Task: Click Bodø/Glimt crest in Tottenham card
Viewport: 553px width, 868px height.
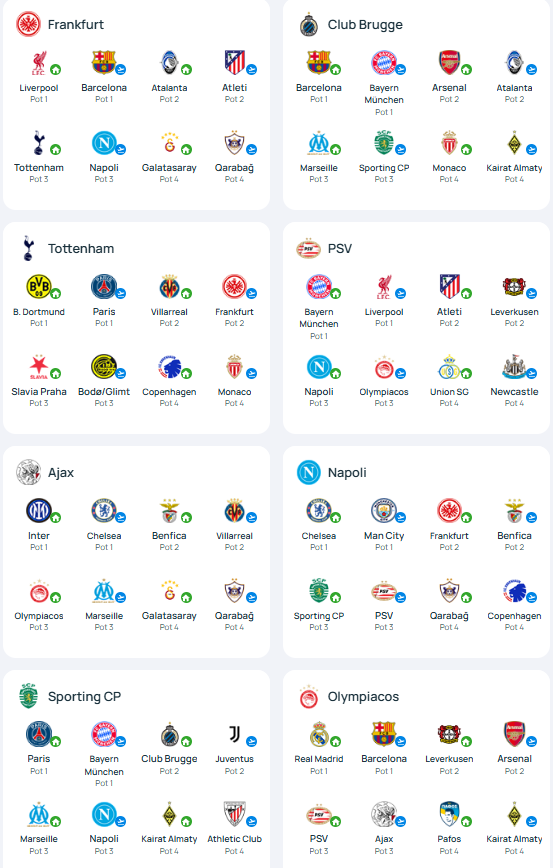Action: (104, 366)
